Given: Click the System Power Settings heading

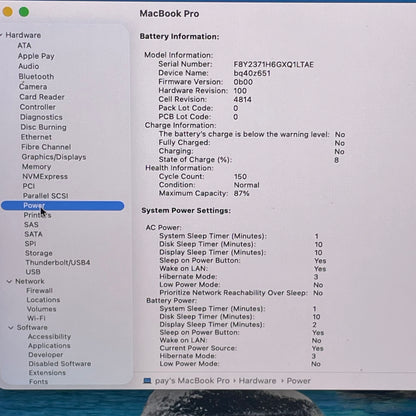Looking at the screenshot, I should 186,211.
